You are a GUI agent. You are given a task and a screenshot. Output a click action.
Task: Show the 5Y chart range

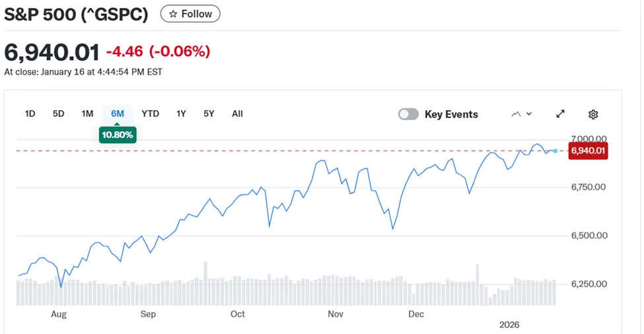pos(209,114)
